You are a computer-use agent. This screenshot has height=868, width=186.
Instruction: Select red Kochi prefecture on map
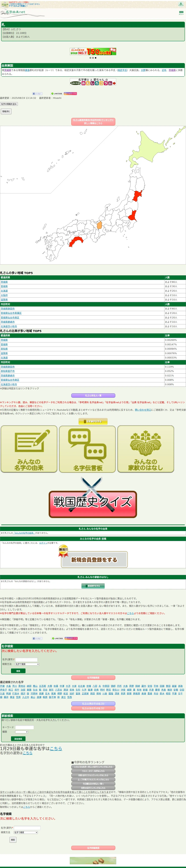pos(76,241)
